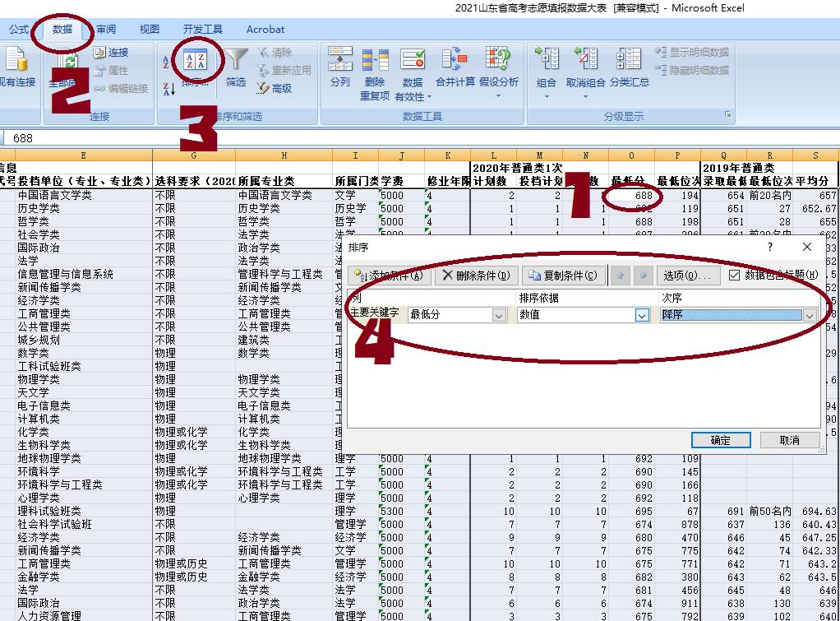840x621 pixels.
Task: Click header cell 最低分 in column O
Action: coord(631,181)
